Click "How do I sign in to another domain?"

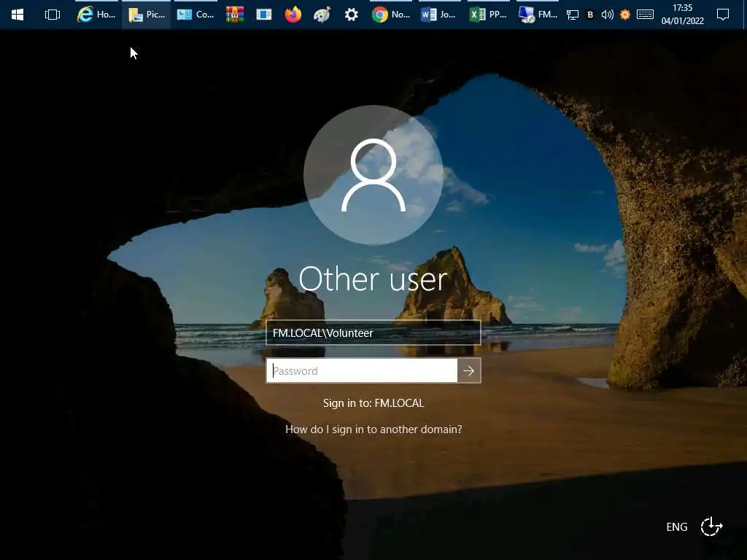(373, 429)
